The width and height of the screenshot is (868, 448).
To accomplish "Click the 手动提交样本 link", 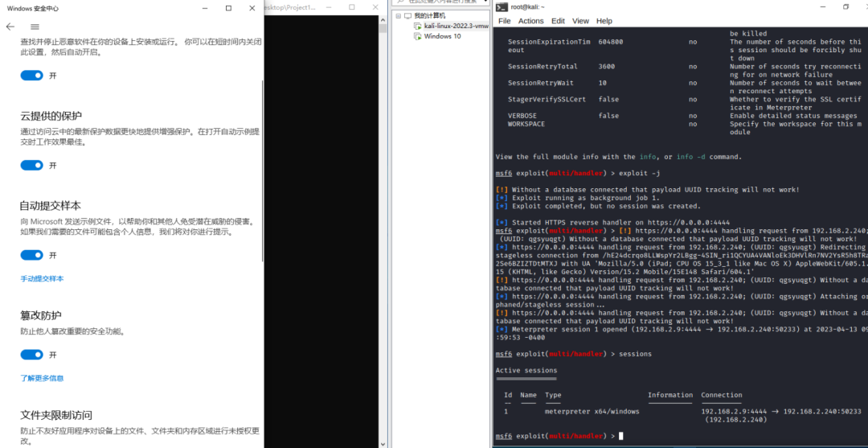I will tap(42, 278).
